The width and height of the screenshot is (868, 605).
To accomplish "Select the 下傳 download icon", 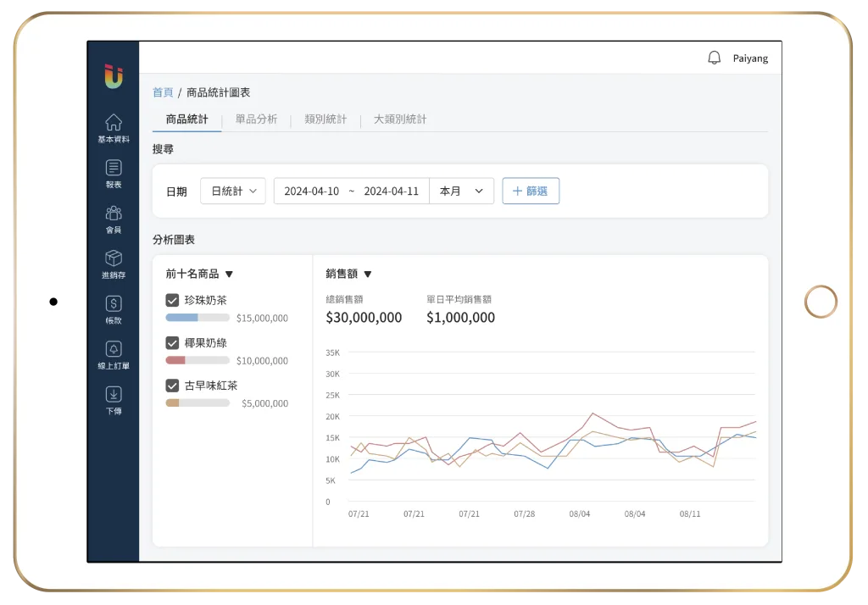I will pos(114,399).
